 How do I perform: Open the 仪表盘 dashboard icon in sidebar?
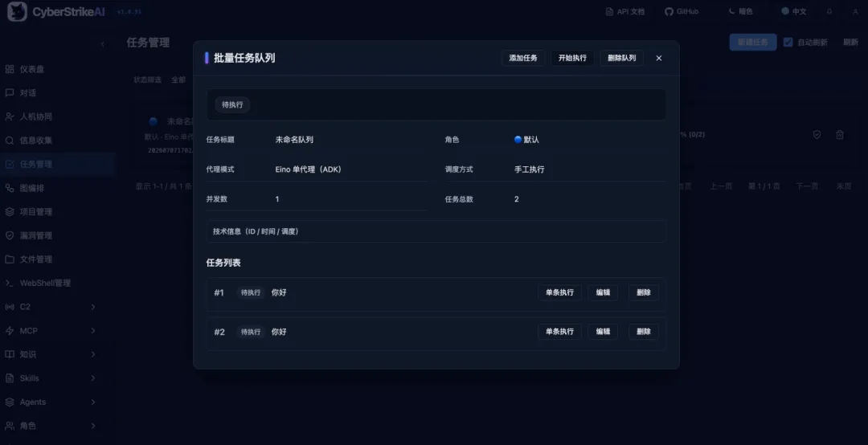(10, 69)
